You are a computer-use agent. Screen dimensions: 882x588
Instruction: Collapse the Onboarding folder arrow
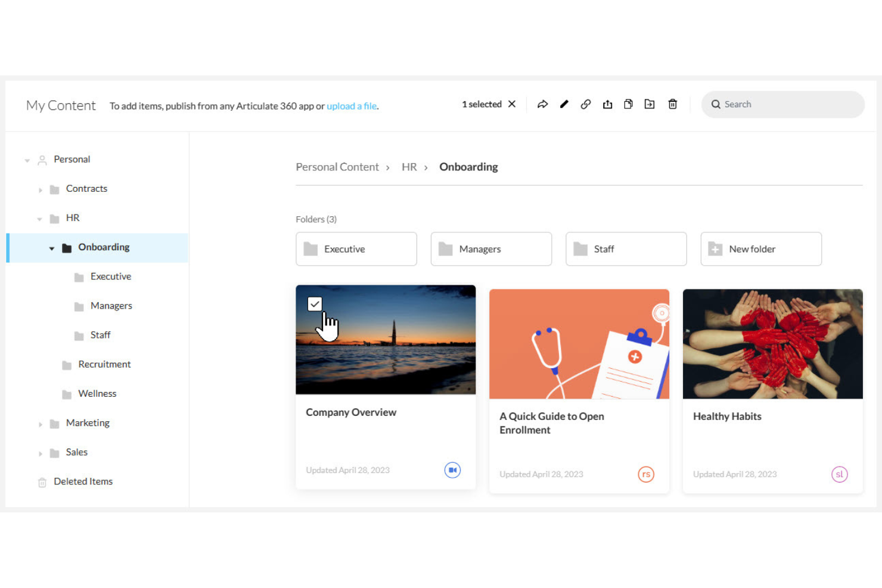52,248
